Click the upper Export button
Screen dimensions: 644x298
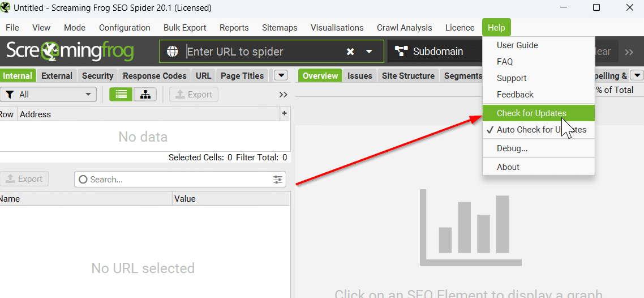click(x=194, y=95)
